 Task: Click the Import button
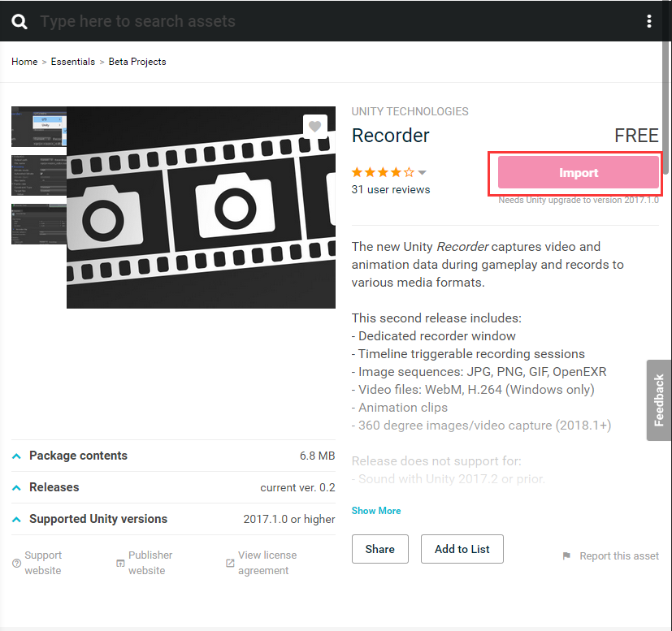pos(578,172)
